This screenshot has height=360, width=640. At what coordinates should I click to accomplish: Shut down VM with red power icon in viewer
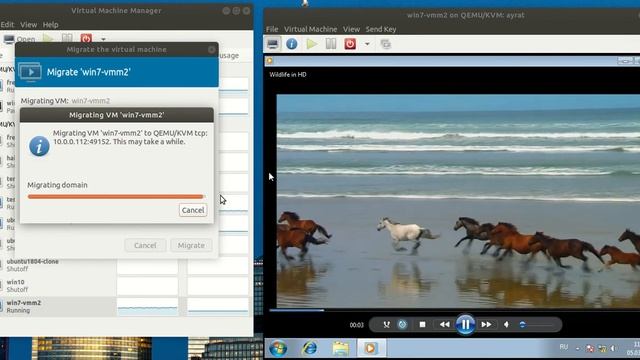point(350,44)
